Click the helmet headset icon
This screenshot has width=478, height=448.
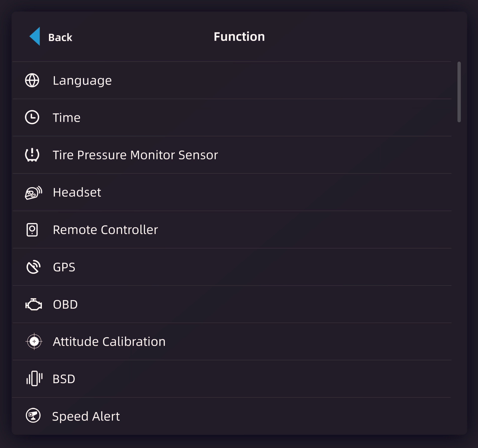coord(33,192)
